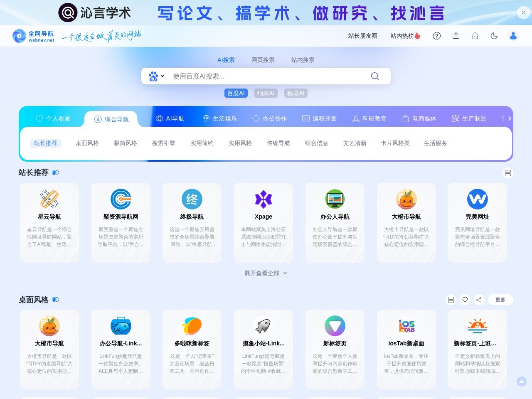Viewport: 532px width, 399px height.
Task: Select the 站内搜索 tab
Action: 303,60
